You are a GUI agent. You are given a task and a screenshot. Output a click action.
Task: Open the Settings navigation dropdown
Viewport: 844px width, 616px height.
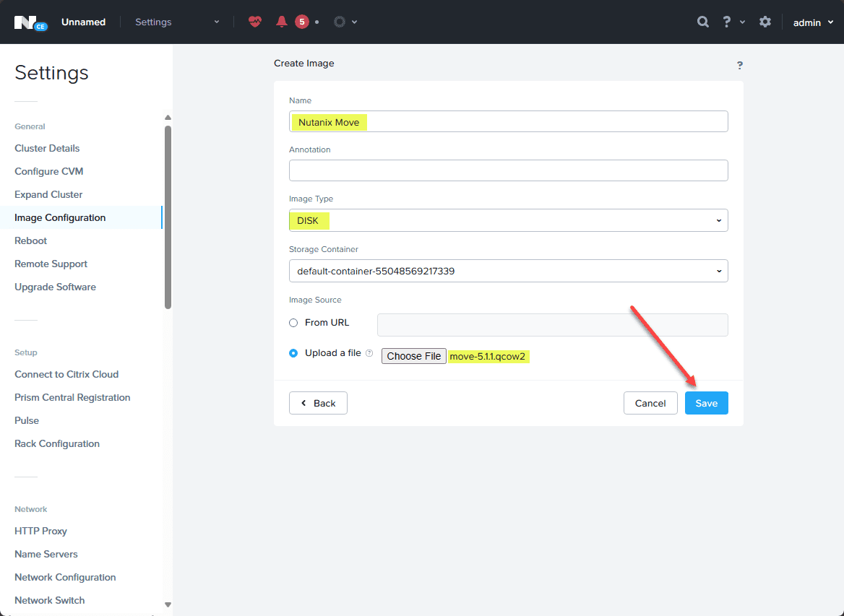(177, 22)
